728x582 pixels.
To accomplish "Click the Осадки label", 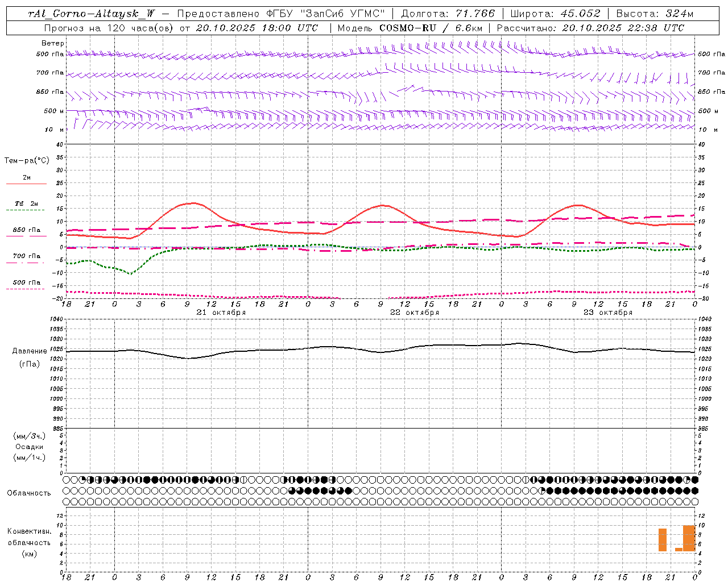I will [x=30, y=447].
